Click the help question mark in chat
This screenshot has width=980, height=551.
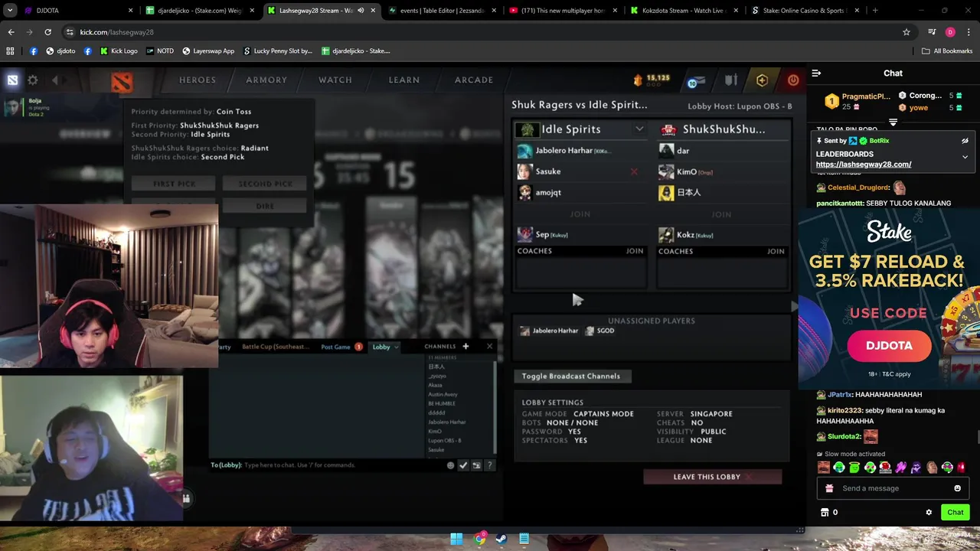489,465
